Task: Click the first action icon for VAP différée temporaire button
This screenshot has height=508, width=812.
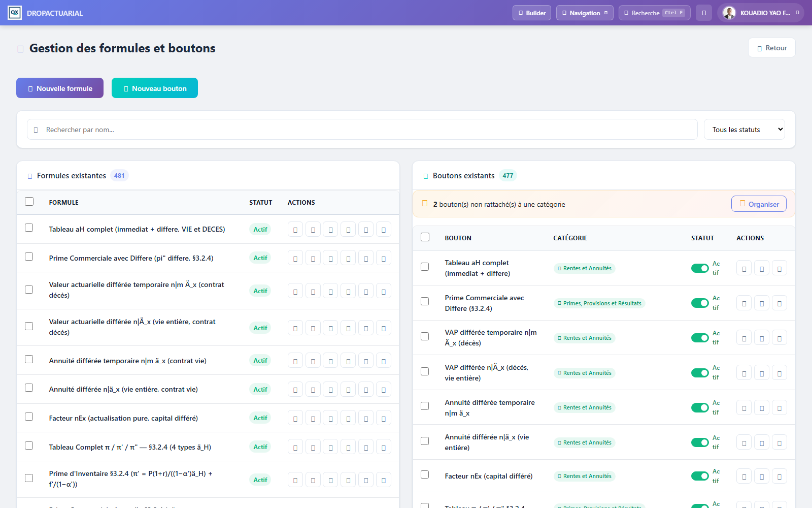Action: click(x=744, y=338)
